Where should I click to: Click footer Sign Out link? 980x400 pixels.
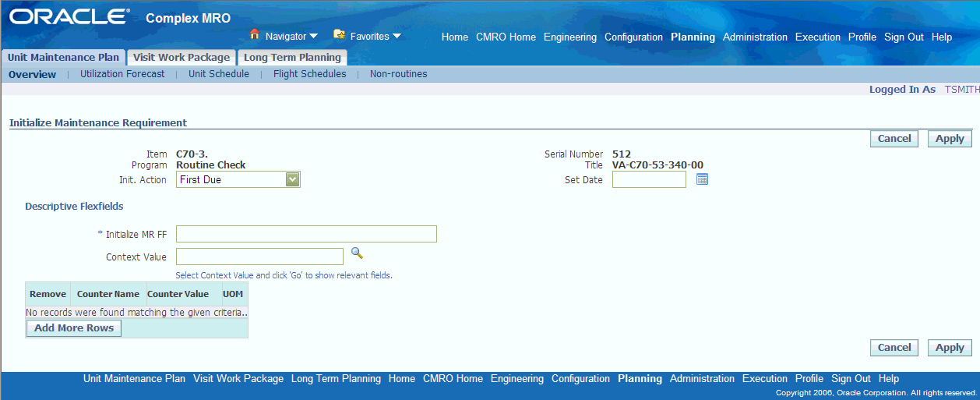tap(851, 378)
